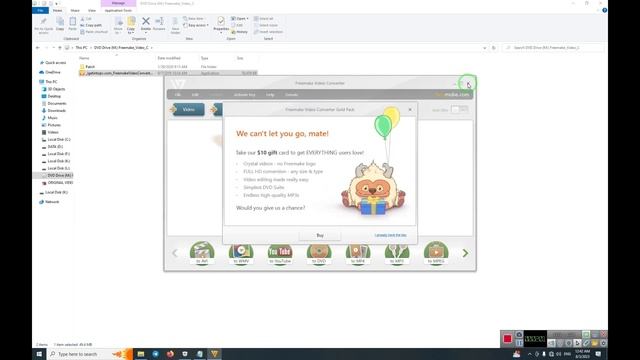This screenshot has width=640, height=360.
Task: Sort by the Date modified column header
Action: [169, 58]
